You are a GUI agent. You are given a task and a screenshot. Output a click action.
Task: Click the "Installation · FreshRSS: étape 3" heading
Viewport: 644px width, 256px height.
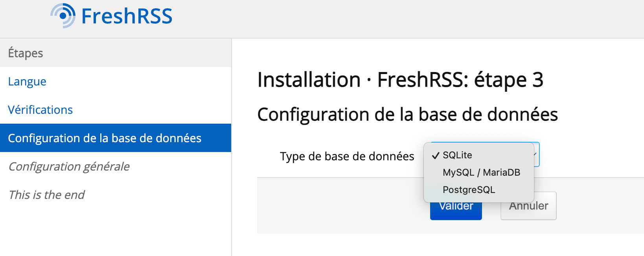(400, 80)
